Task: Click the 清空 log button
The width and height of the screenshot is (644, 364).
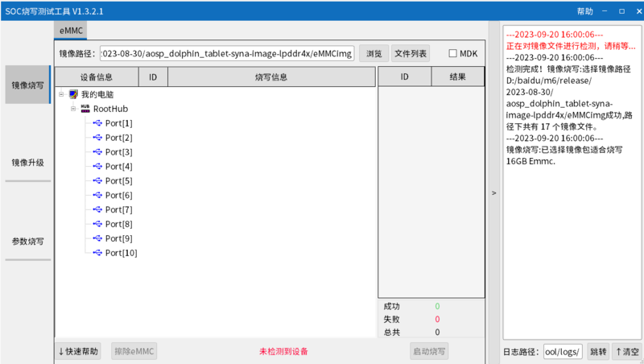Action: tap(627, 352)
